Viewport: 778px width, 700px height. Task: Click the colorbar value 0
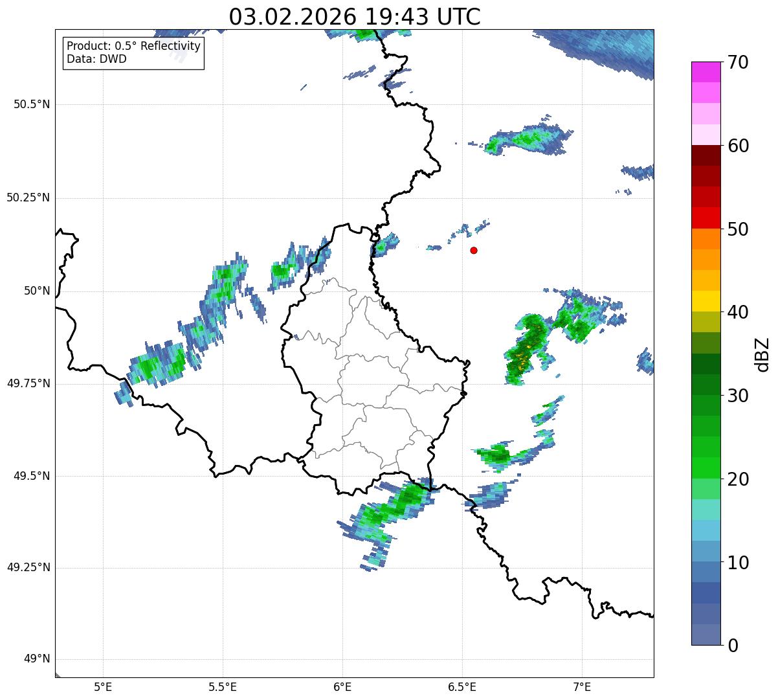[x=733, y=645]
